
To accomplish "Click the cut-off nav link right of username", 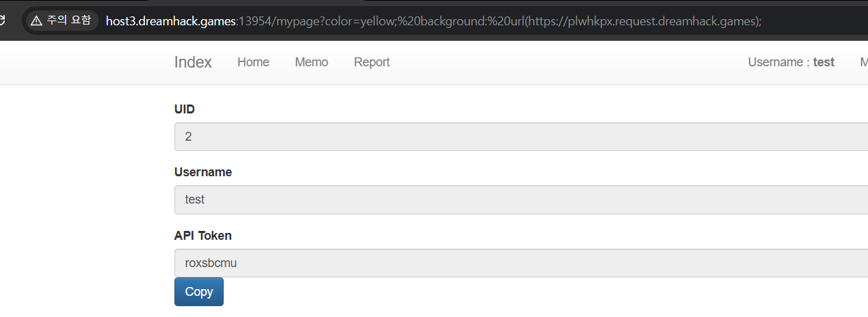I will point(863,62).
